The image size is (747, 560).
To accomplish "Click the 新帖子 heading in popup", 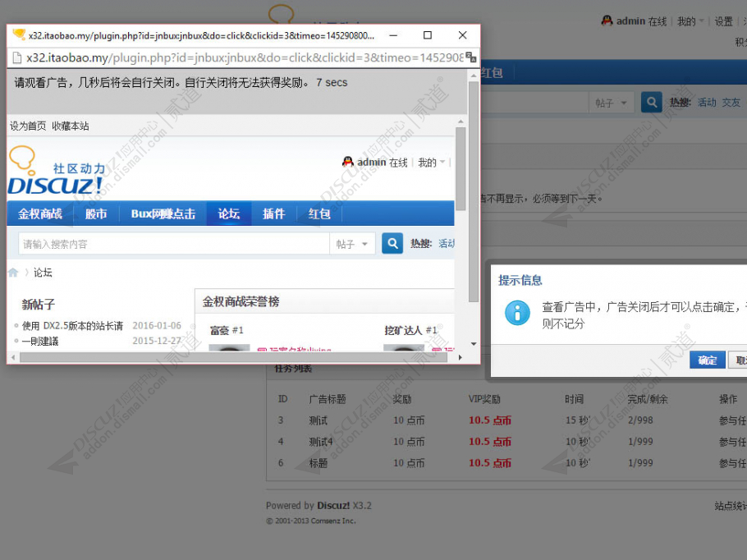I will point(39,304).
